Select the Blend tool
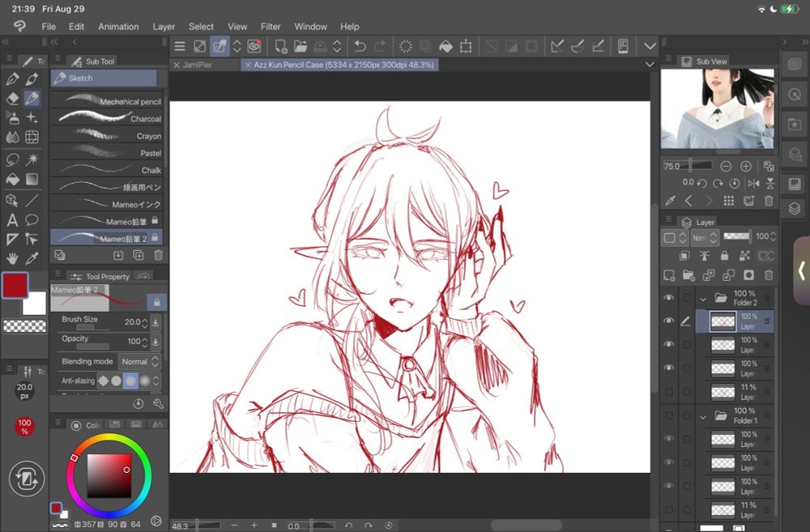Screen dimensions: 810x532 tap(12, 137)
